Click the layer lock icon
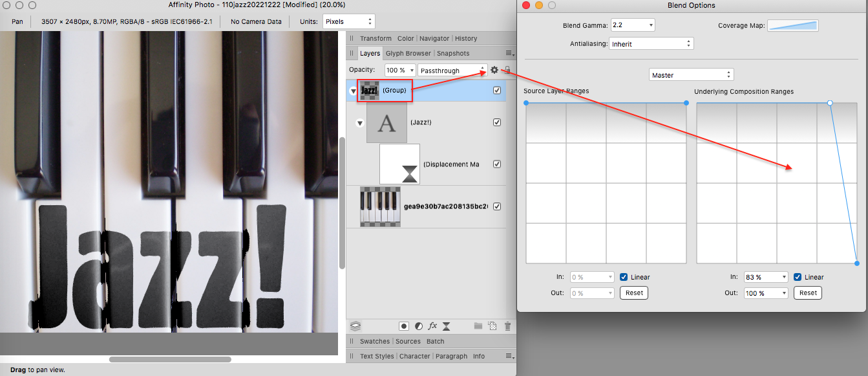Viewport: 868px width, 376px height. click(507, 70)
